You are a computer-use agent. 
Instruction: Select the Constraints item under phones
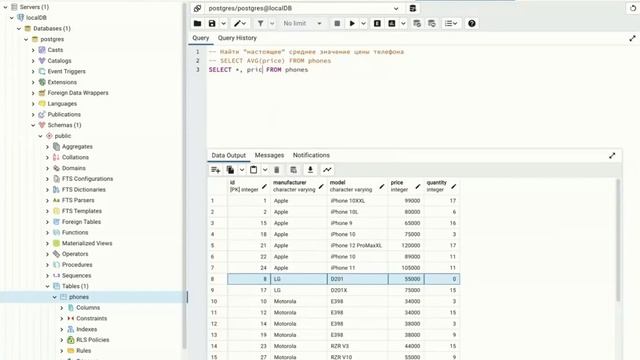pos(91,318)
